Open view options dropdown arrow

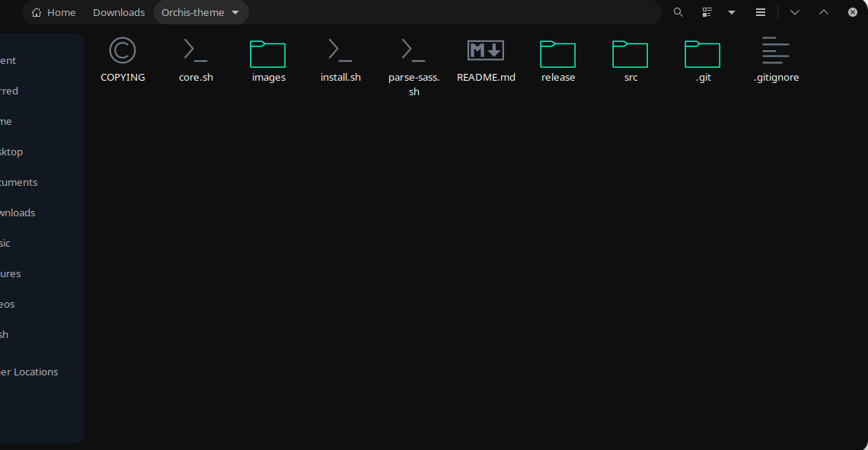pos(732,12)
